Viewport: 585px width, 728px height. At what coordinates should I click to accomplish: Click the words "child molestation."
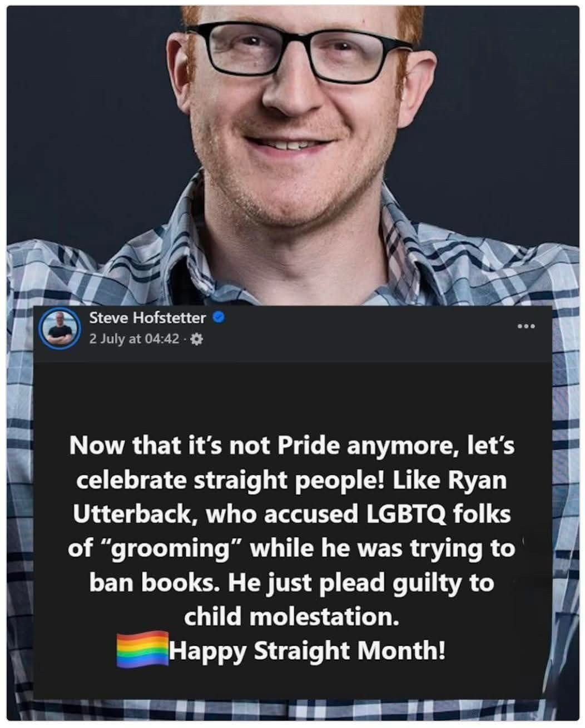pos(291,616)
